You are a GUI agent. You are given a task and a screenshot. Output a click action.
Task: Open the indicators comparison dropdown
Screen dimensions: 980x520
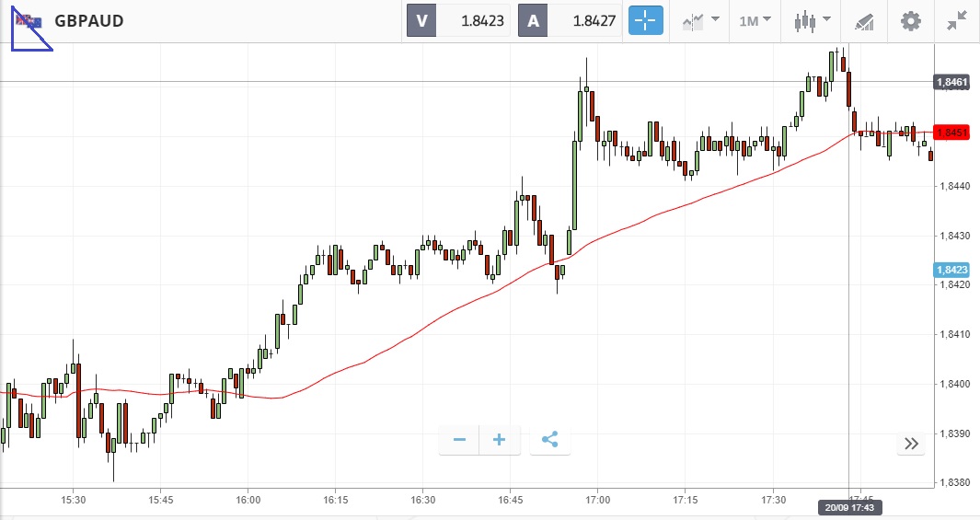click(x=701, y=20)
